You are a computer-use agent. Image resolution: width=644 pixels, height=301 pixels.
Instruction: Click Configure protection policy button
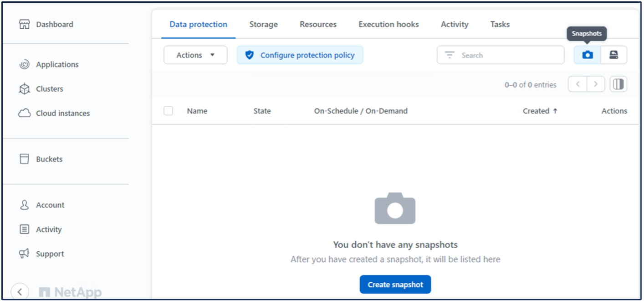click(x=300, y=55)
